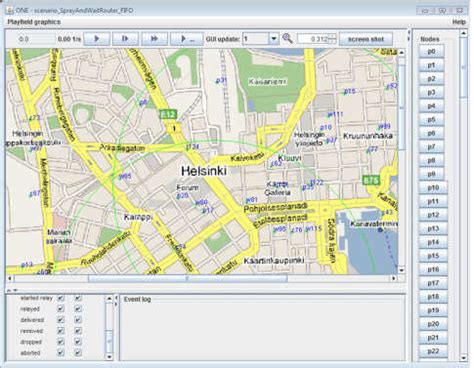474x368 pixels.
Task: Click the zoom level field showing 0.312
Action: pos(313,39)
